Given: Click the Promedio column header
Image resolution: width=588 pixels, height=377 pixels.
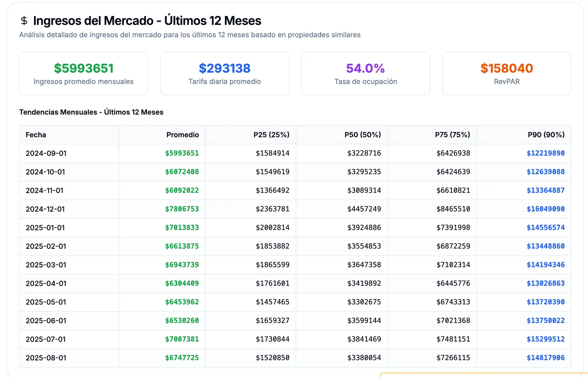Looking at the screenshot, I should [183, 135].
